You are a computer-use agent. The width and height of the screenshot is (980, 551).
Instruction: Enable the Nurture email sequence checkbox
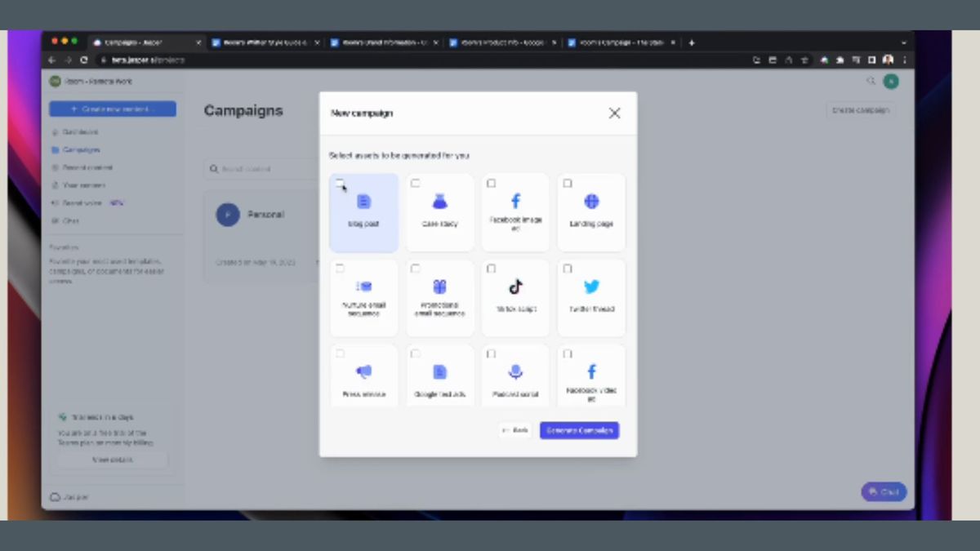(339, 268)
